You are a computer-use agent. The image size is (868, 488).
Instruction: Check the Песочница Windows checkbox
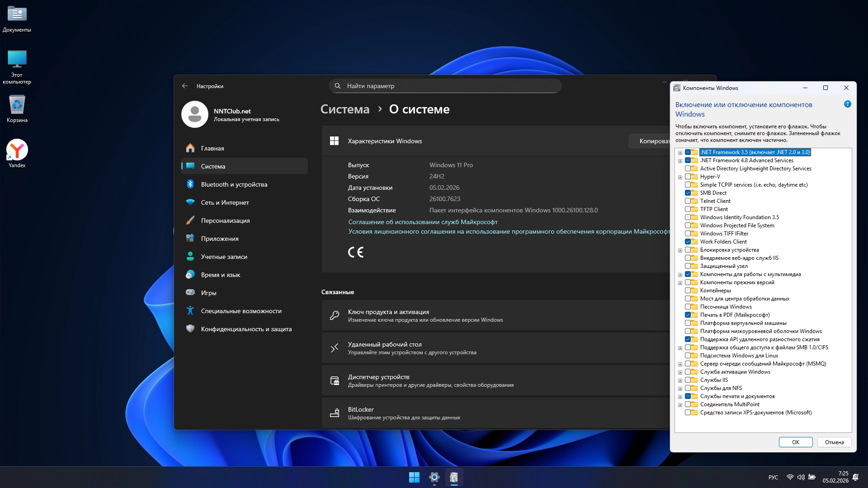[688, 307]
